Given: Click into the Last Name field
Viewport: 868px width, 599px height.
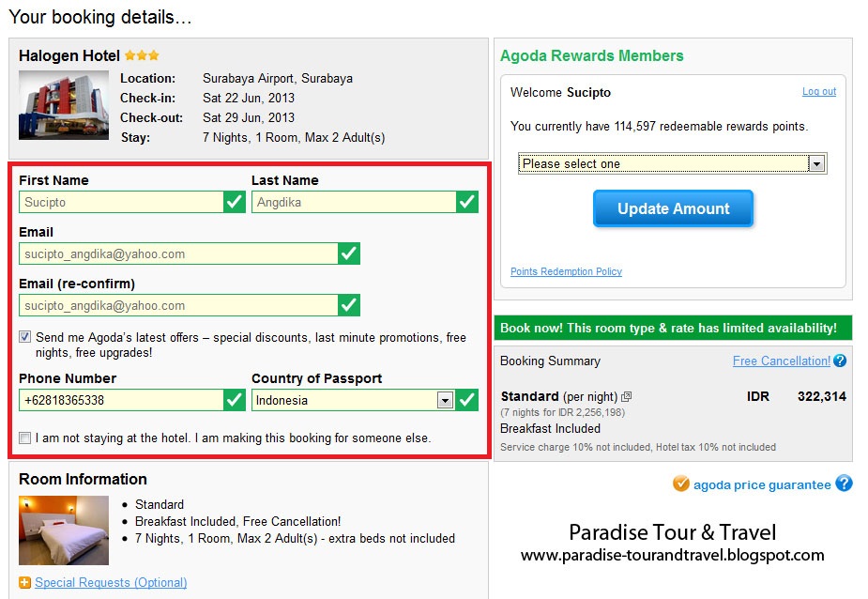Looking at the screenshot, I should coord(354,202).
